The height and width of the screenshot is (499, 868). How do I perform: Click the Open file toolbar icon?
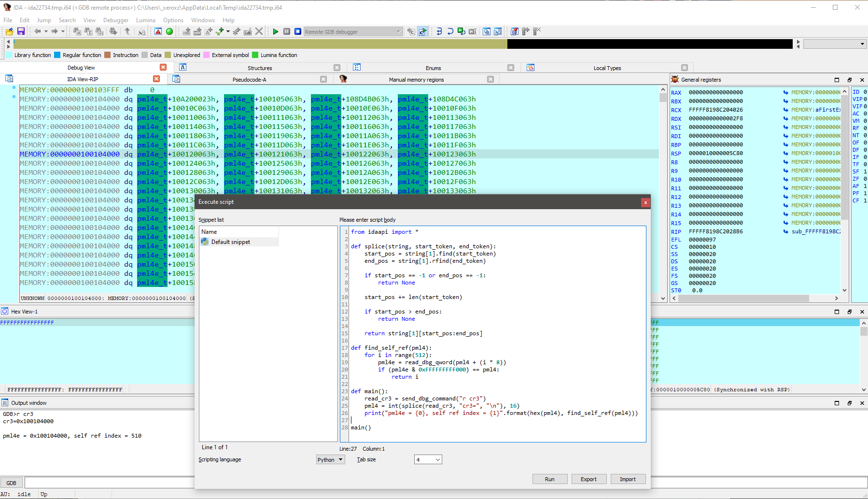[9, 31]
